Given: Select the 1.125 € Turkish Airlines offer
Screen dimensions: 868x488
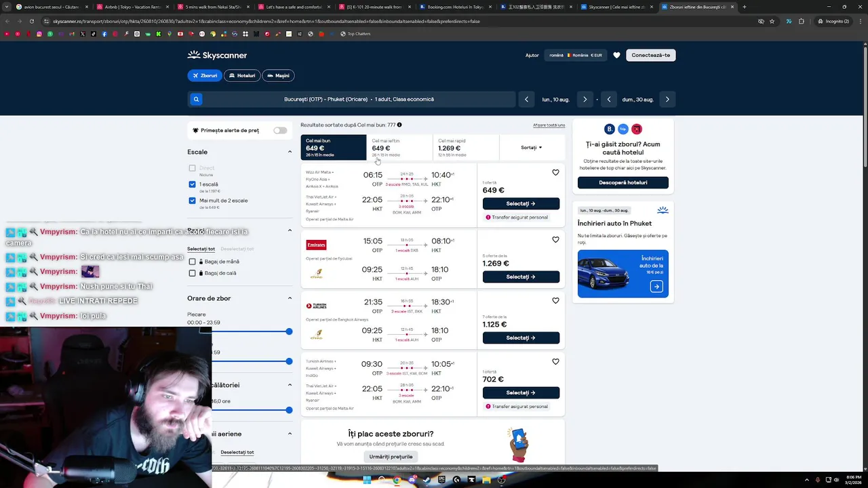Looking at the screenshot, I should (521, 338).
